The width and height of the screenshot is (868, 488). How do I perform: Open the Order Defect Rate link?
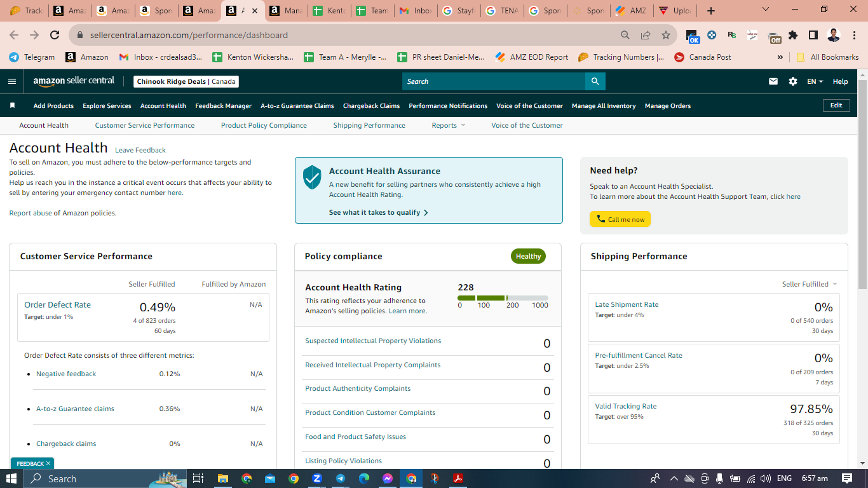coord(57,304)
